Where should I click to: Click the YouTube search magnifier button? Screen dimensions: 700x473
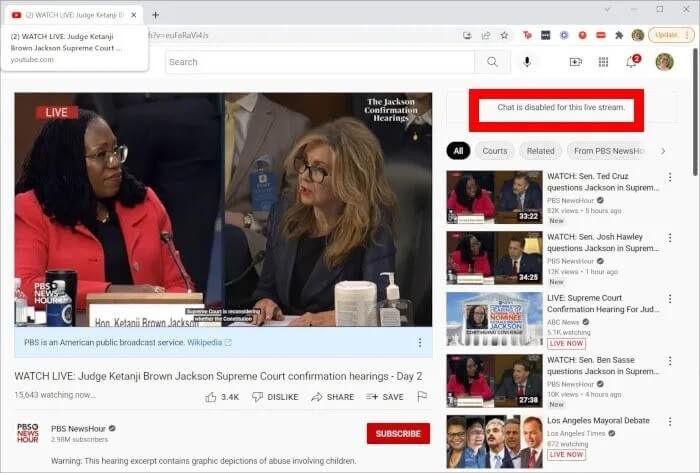(x=492, y=62)
